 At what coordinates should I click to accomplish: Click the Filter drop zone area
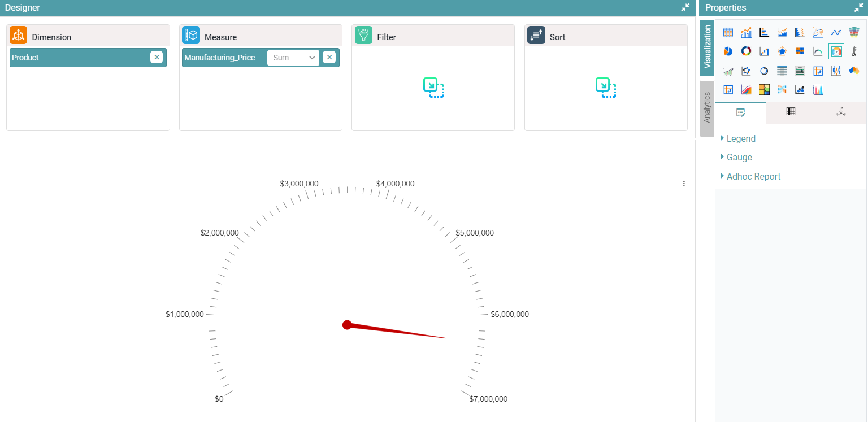point(433,88)
